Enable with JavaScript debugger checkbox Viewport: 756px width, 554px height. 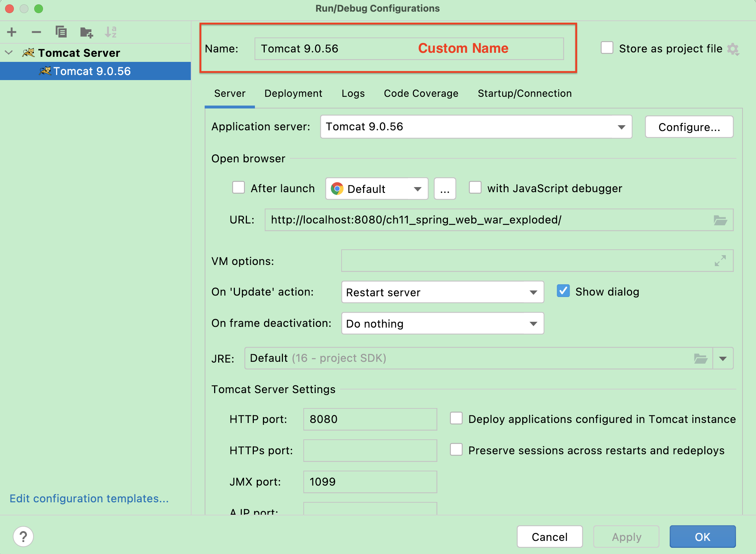tap(475, 188)
